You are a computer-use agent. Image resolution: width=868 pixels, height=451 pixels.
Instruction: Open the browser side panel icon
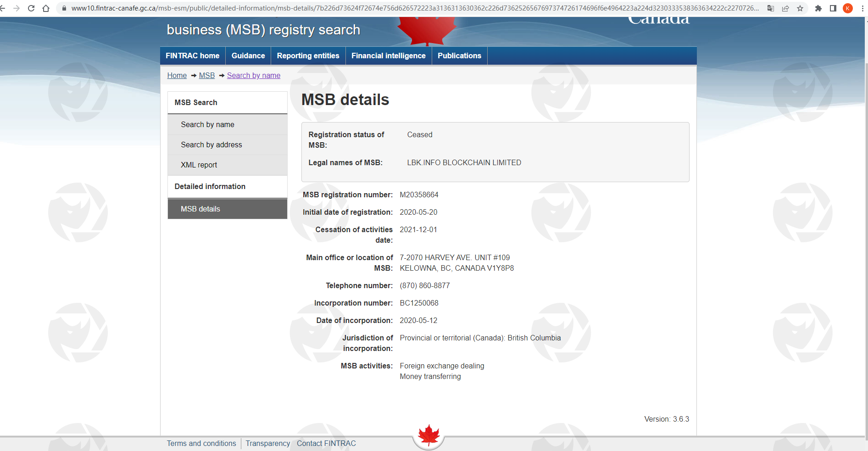(x=833, y=8)
